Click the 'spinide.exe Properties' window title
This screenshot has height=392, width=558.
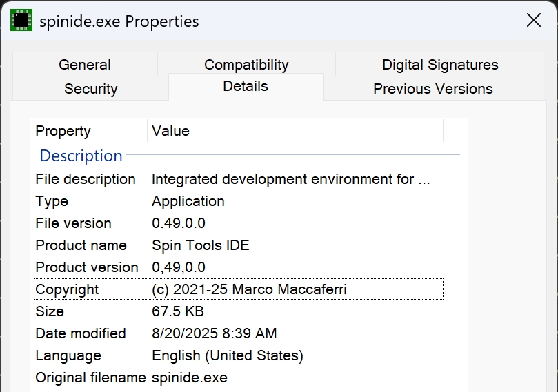click(119, 21)
